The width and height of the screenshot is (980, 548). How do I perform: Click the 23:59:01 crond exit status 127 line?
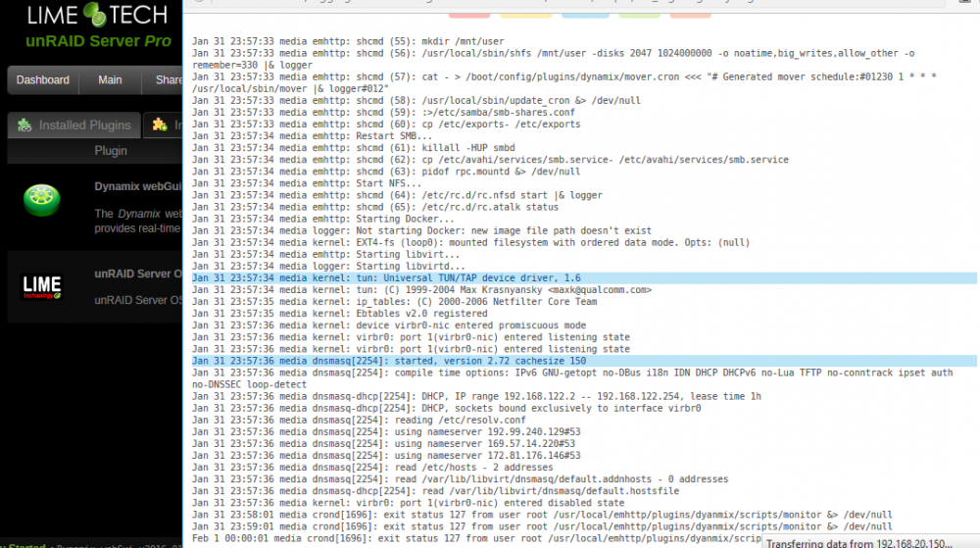coord(542,527)
